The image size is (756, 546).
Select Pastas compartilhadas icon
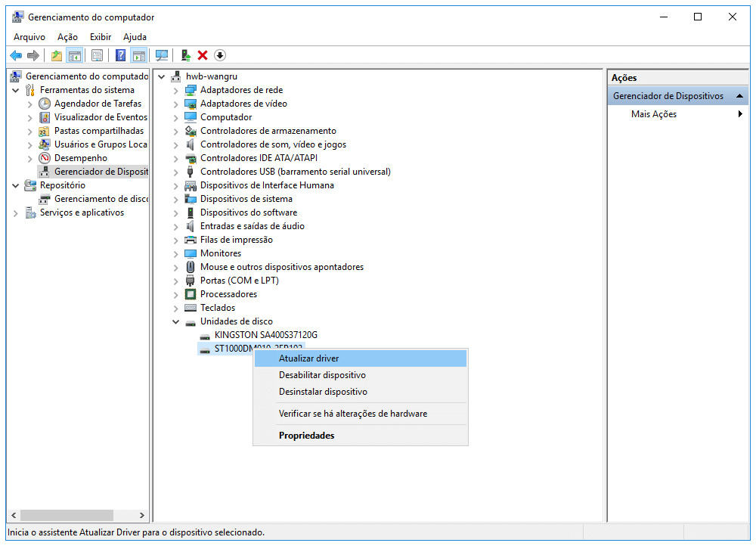tap(45, 131)
